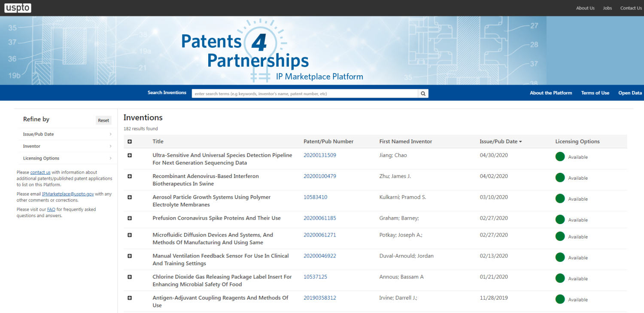Screen dimensions: 644x313
Task: Open Terms of Use page
Action: click(595, 93)
